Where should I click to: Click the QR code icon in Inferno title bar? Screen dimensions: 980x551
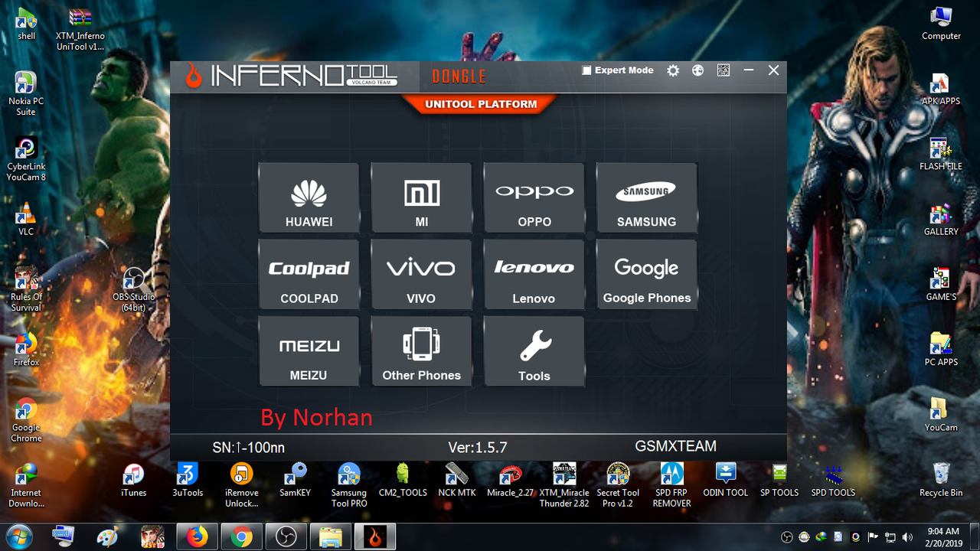(723, 70)
